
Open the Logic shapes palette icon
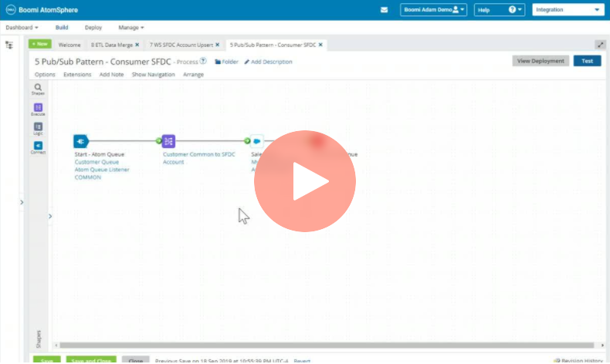pos(38,129)
